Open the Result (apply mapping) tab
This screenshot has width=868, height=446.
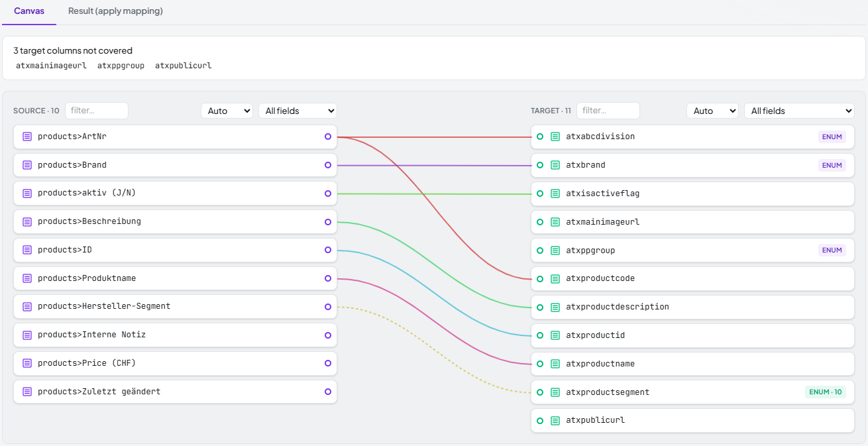pos(115,11)
